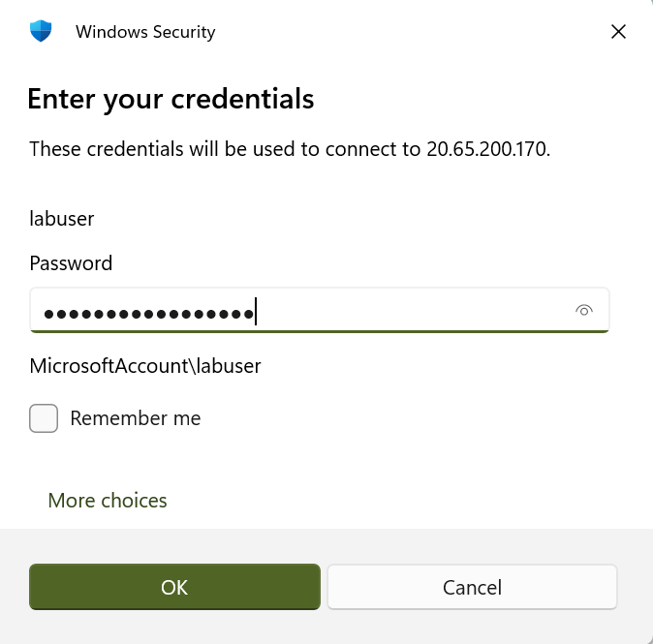Click the "Windows Security" title text
Screen dimensions: 653x644
[145, 32]
